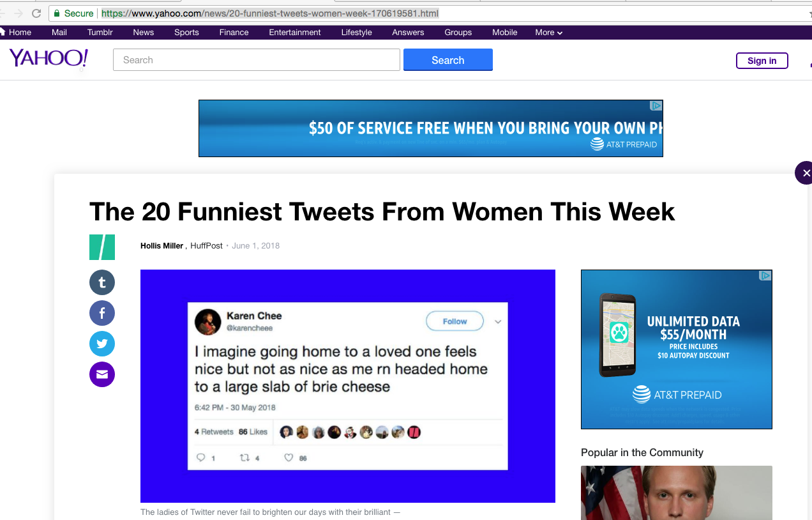Like Karen Chee's tweet with the heart
Image resolution: width=812 pixels, height=520 pixels.
point(289,457)
